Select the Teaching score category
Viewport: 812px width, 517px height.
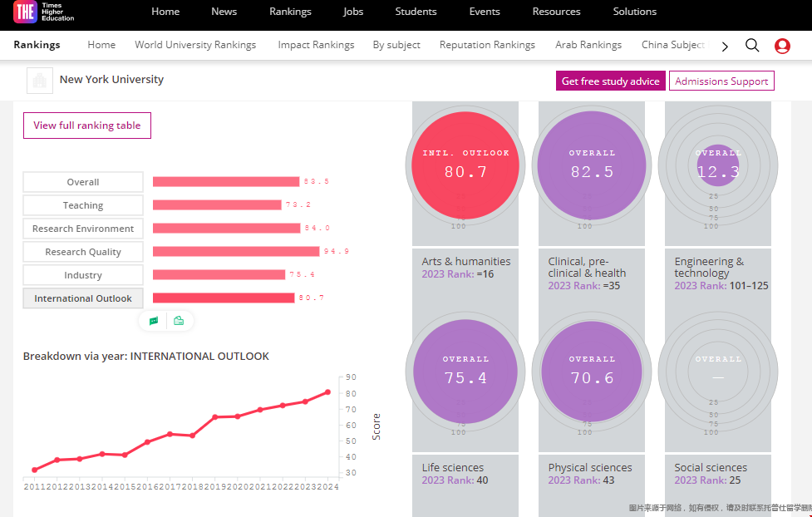83,205
